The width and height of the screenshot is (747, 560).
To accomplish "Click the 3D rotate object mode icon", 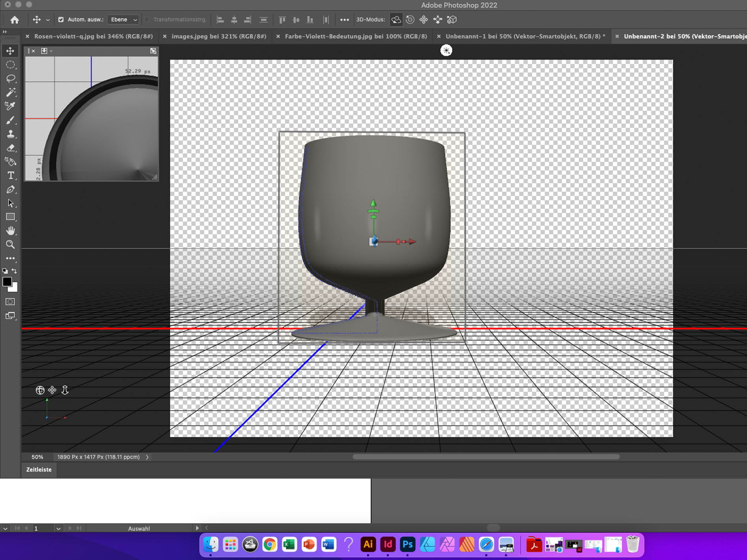I will tap(396, 19).
